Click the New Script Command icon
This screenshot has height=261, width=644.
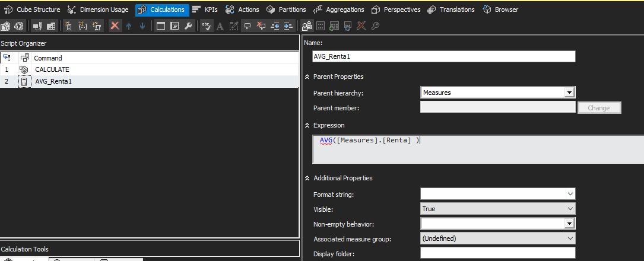97,26
